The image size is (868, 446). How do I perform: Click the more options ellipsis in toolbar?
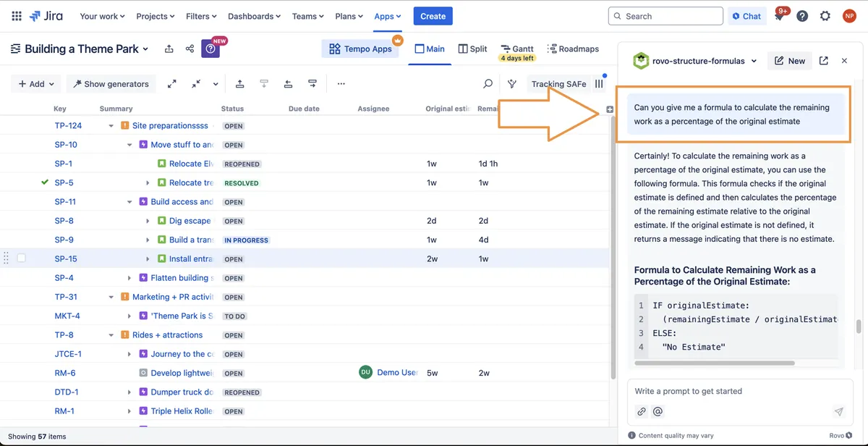coord(341,84)
